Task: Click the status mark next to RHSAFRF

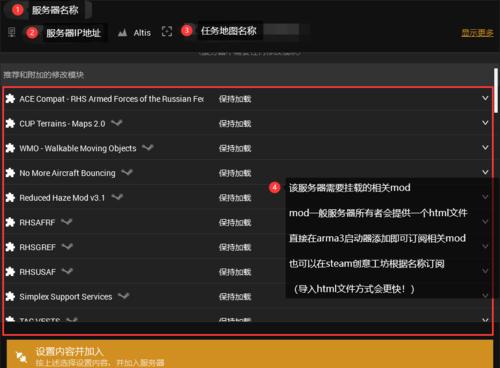Action: (x=67, y=221)
